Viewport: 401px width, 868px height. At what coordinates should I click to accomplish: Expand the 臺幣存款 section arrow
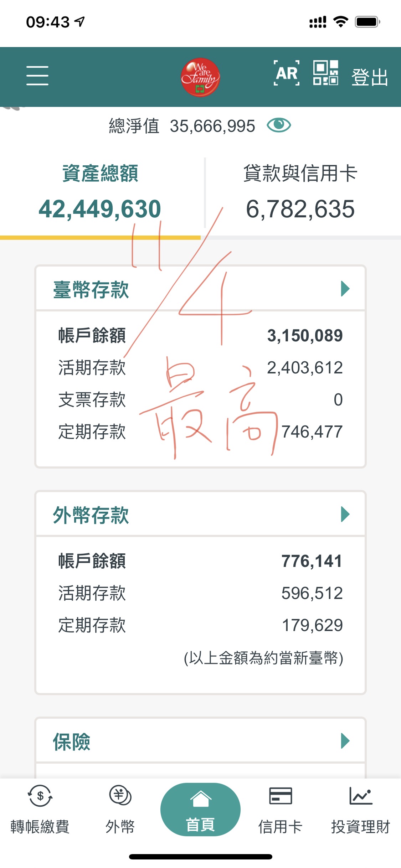coord(345,289)
